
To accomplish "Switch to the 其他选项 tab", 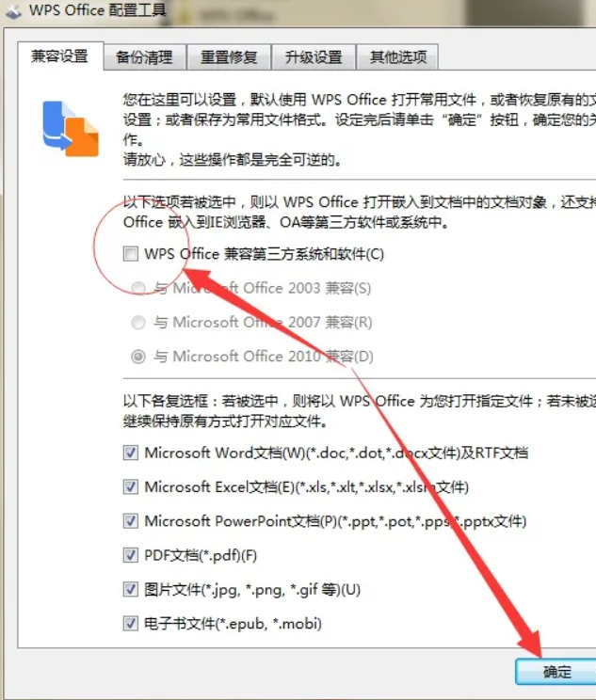I will (x=398, y=57).
